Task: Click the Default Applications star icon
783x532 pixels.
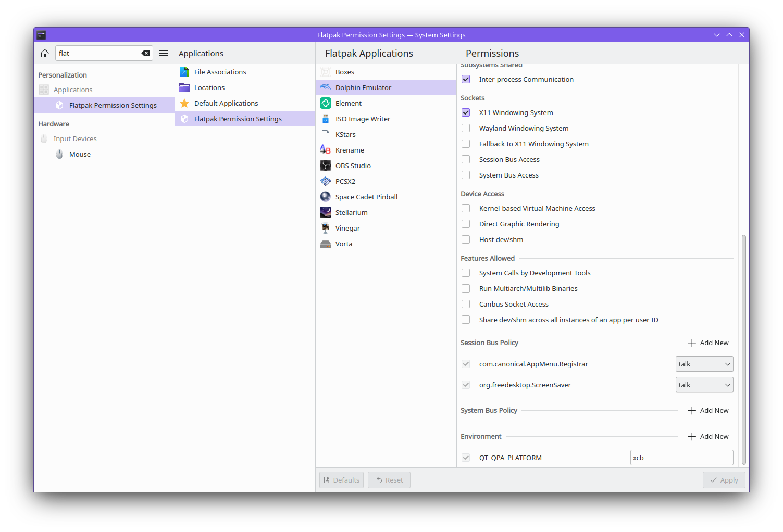Action: 184,103
